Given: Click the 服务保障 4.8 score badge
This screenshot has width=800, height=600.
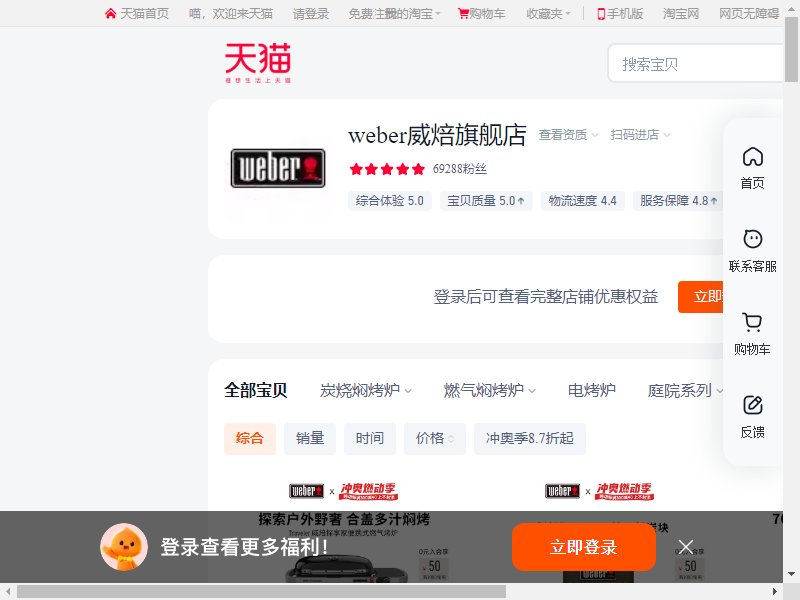Looking at the screenshot, I should [679, 201].
